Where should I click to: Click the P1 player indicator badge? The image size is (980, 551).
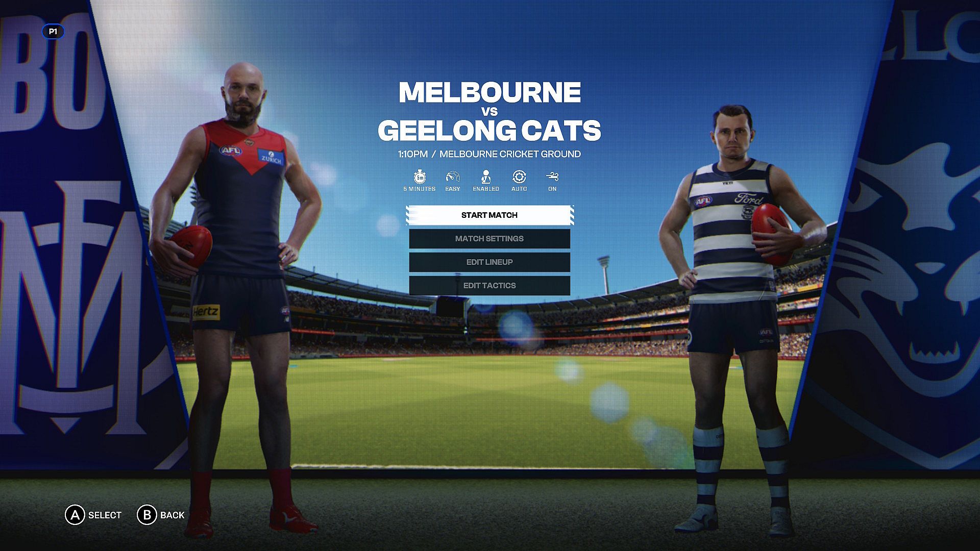coord(53,32)
